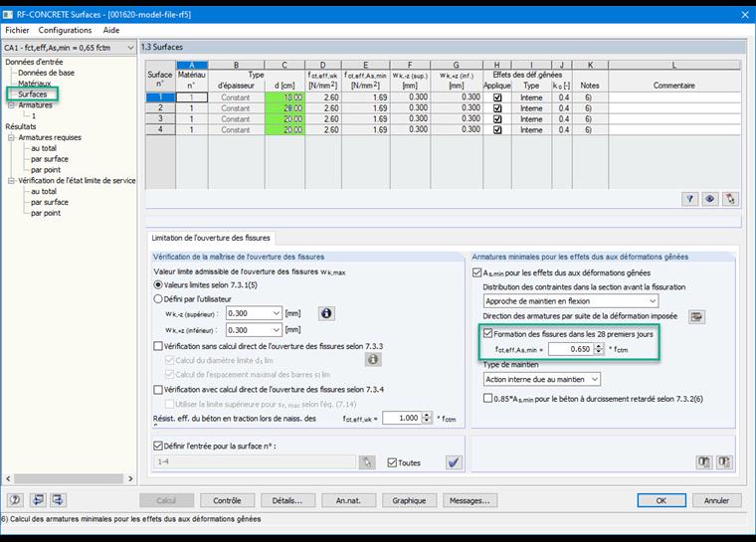Click right of the two icons above Annuler

[724, 462]
